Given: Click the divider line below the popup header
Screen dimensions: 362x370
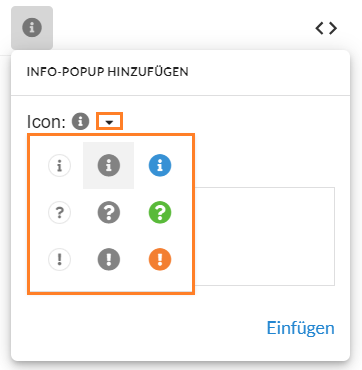Looking at the screenshot, I should pyautogui.click(x=180, y=96).
